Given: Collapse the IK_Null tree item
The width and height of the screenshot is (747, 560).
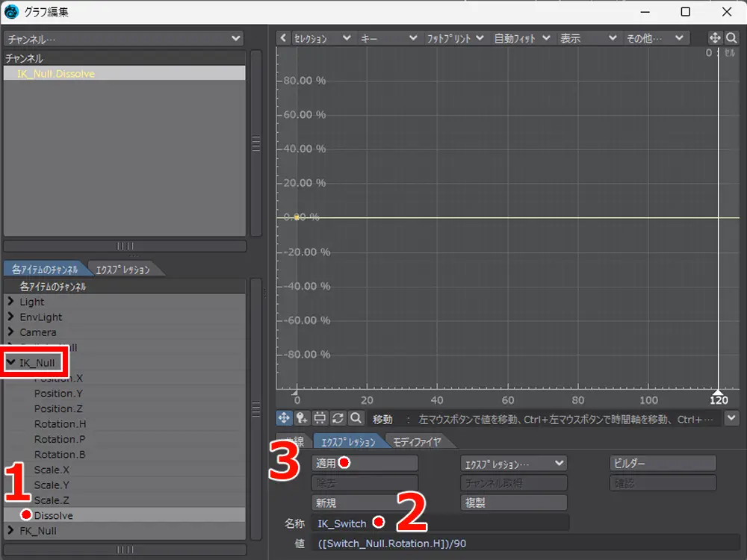Looking at the screenshot, I should pyautogui.click(x=11, y=364).
